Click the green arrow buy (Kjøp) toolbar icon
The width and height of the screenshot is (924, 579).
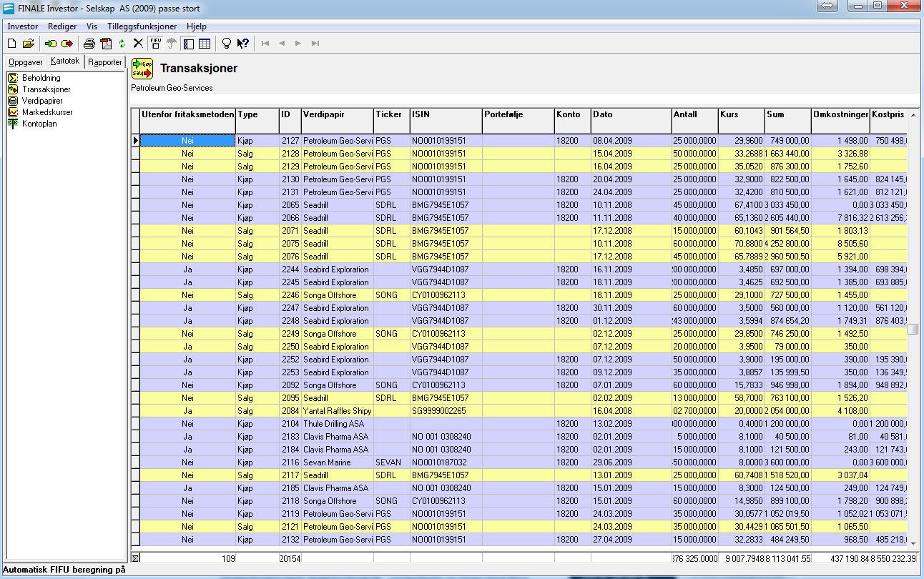click(x=51, y=44)
